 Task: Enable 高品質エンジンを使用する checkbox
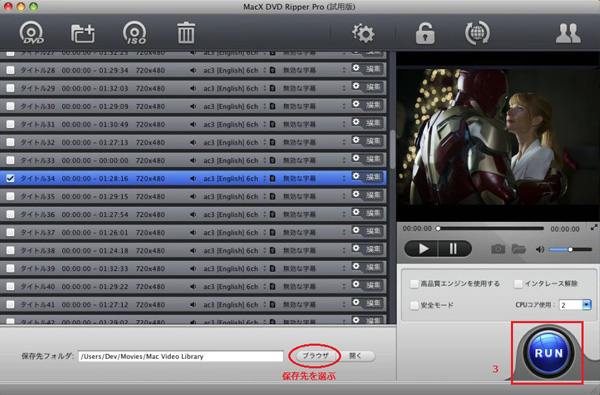tap(414, 284)
